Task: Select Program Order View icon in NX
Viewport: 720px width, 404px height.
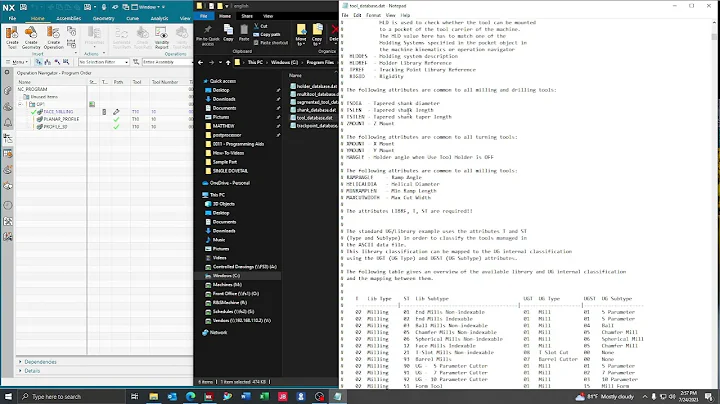Action: click(x=39, y=62)
